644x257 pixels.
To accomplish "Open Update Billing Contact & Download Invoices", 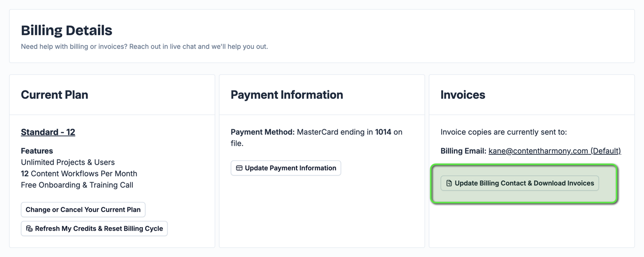I will pyautogui.click(x=520, y=183).
